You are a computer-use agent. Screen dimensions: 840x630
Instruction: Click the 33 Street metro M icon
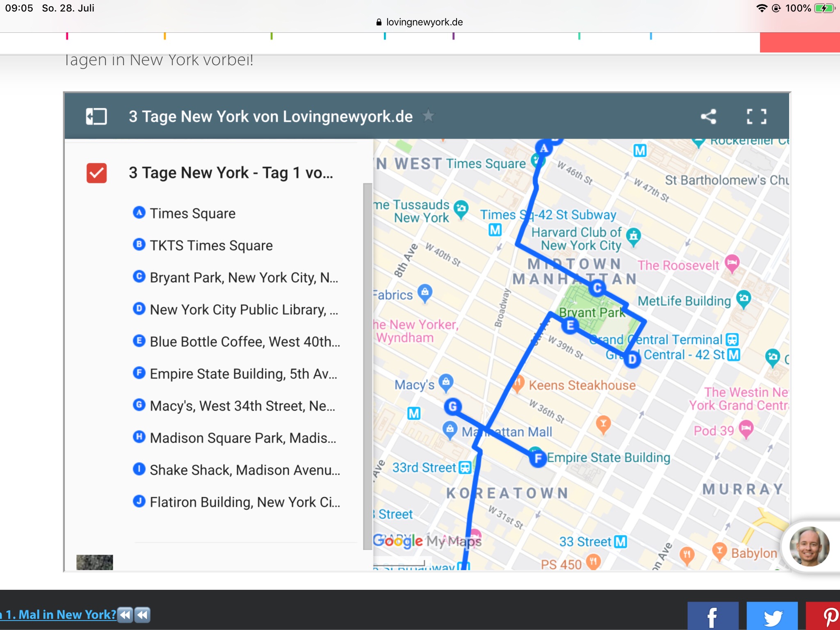pos(621,542)
